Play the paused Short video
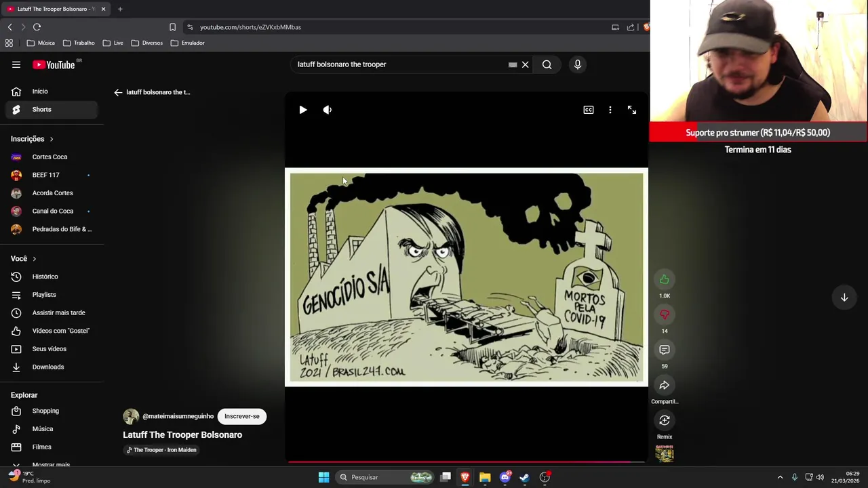Viewport: 868px width, 488px height. pyautogui.click(x=303, y=110)
